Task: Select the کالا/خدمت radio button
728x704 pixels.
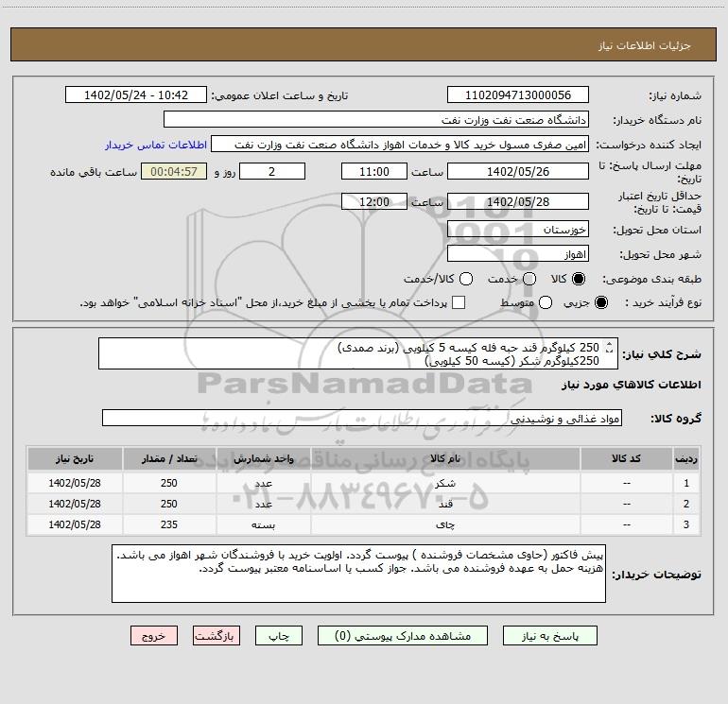Action: (x=466, y=279)
